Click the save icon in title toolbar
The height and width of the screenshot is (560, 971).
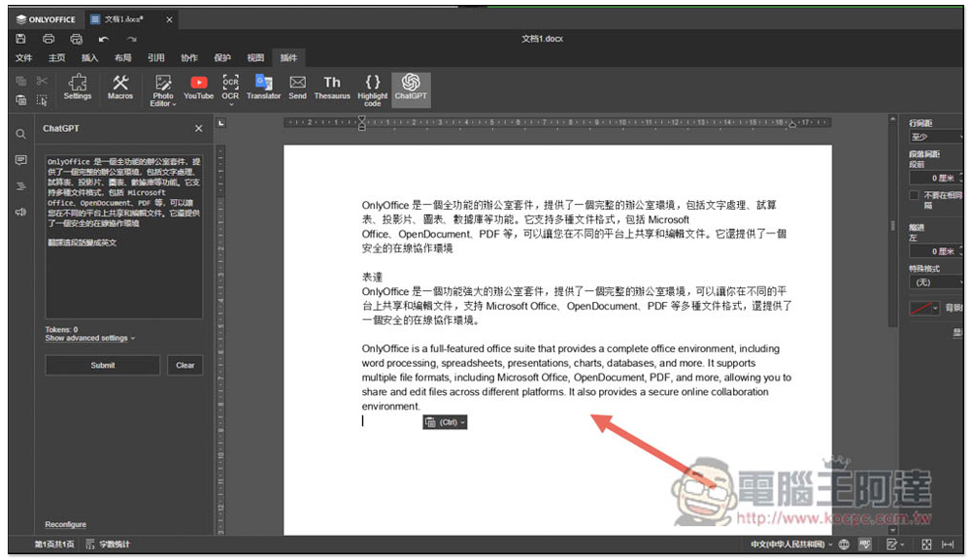pyautogui.click(x=20, y=39)
